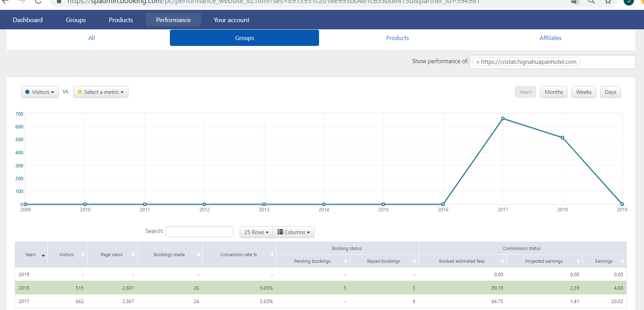The height and width of the screenshot is (310, 644).
Task: Select the blue Groups tab
Action: pyautogui.click(x=244, y=38)
